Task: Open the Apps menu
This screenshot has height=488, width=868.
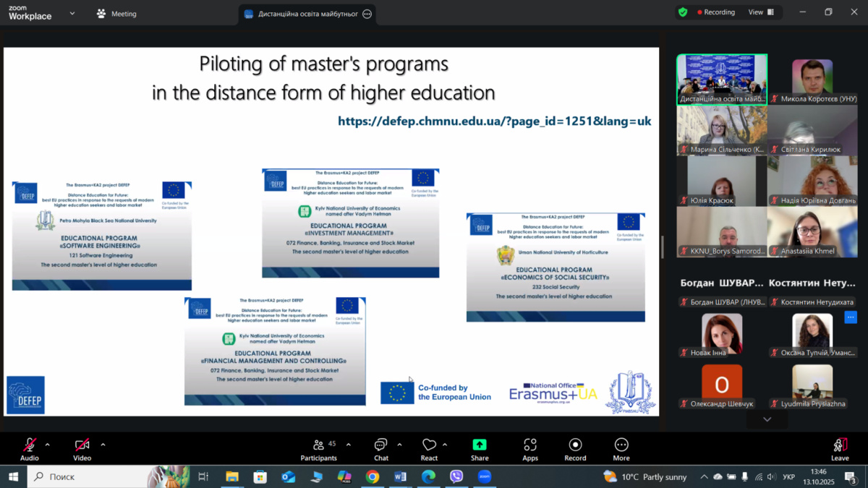Action: [x=530, y=448]
